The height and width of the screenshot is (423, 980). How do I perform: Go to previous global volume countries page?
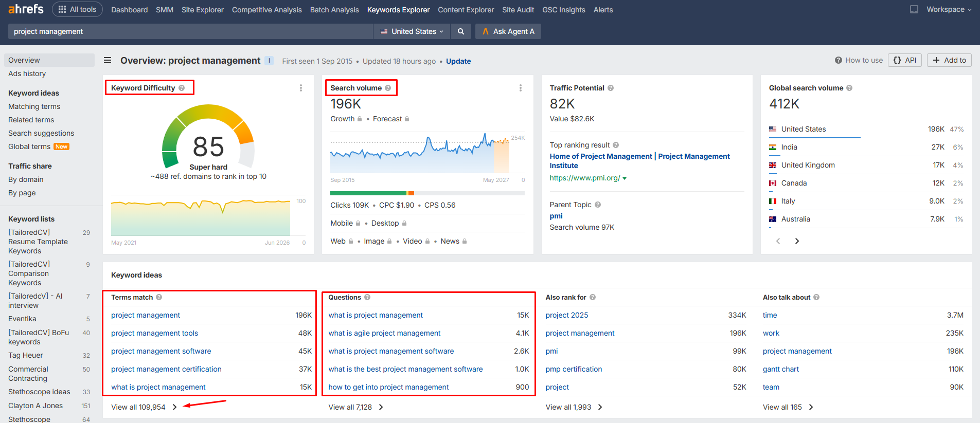coord(778,241)
